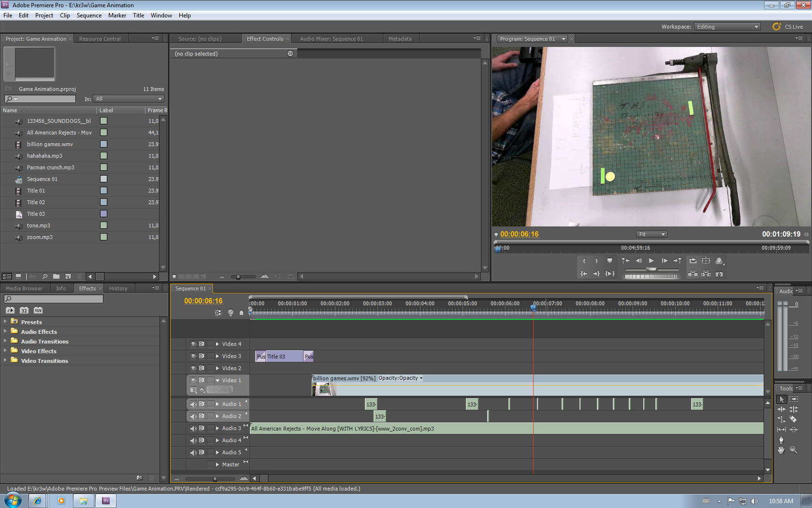Expand Audio Transitions folder
Screen dimensions: 812x508
click(x=5, y=341)
